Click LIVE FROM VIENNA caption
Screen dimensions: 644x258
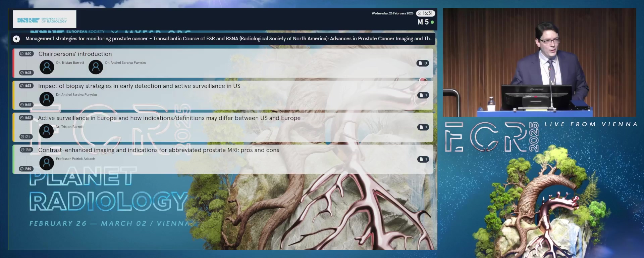point(591,124)
